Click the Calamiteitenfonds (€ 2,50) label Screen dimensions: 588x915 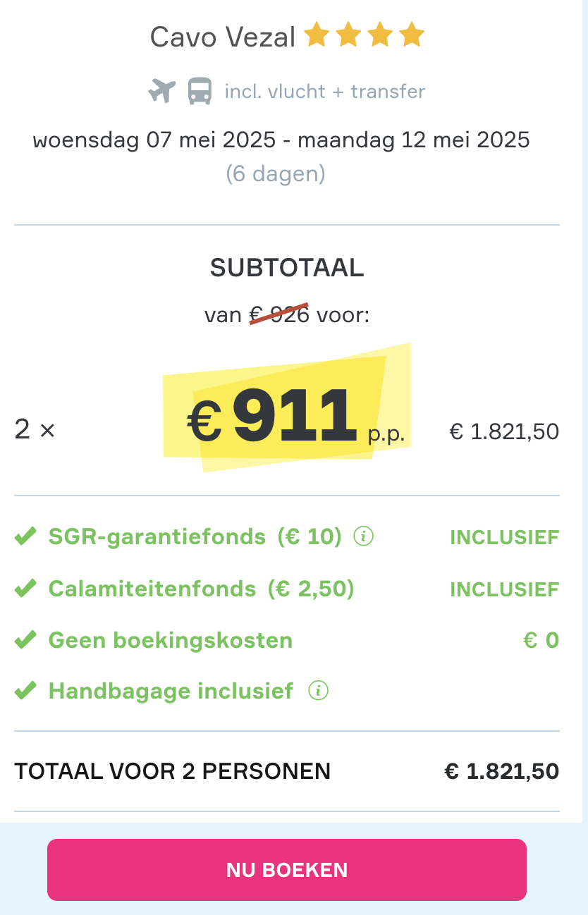click(x=201, y=589)
